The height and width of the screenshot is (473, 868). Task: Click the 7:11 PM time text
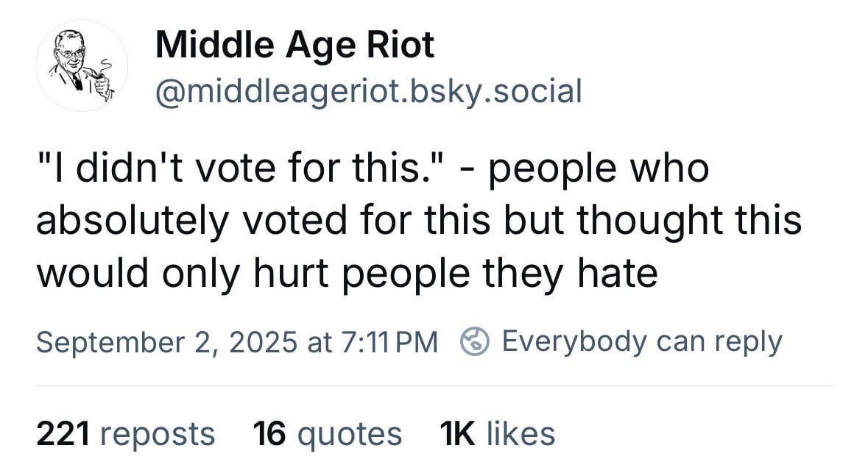click(389, 342)
